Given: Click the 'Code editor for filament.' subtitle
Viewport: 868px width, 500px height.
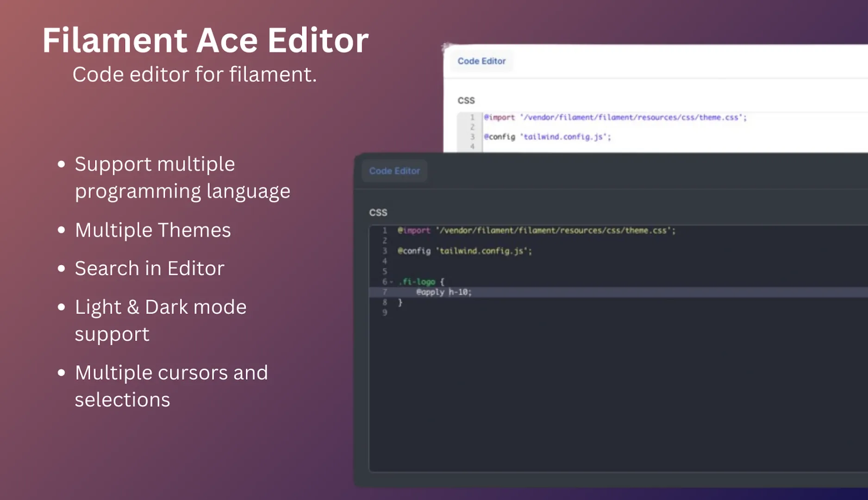Looking at the screenshot, I should pos(196,74).
